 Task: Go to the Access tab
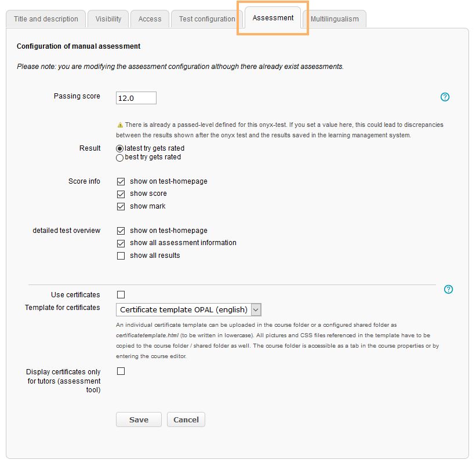(x=150, y=19)
